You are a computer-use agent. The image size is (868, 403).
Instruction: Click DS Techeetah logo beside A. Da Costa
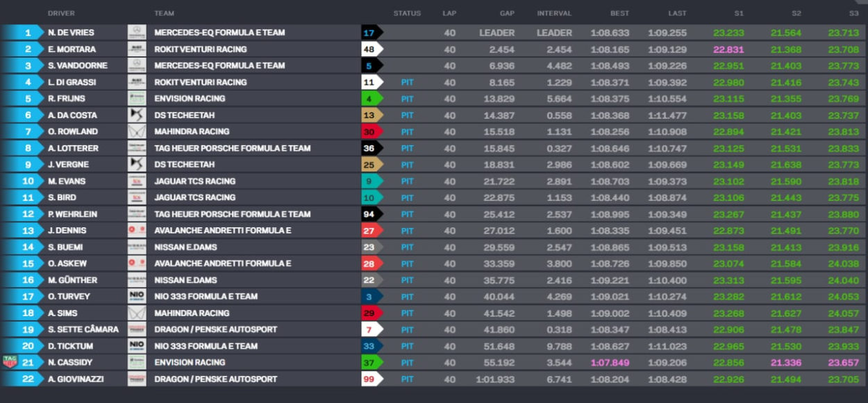[137, 115]
